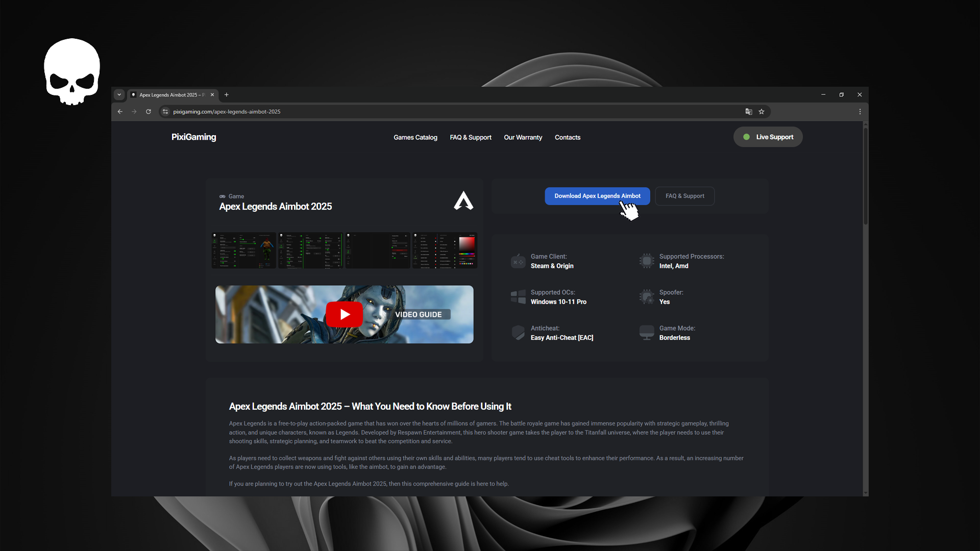Play the video guide

[x=345, y=314]
